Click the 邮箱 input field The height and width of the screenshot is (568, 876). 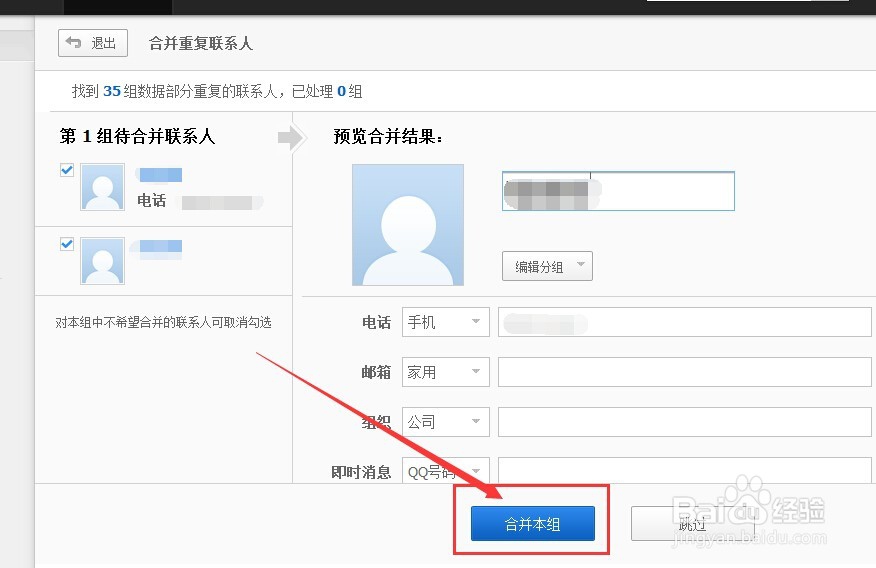(x=685, y=372)
